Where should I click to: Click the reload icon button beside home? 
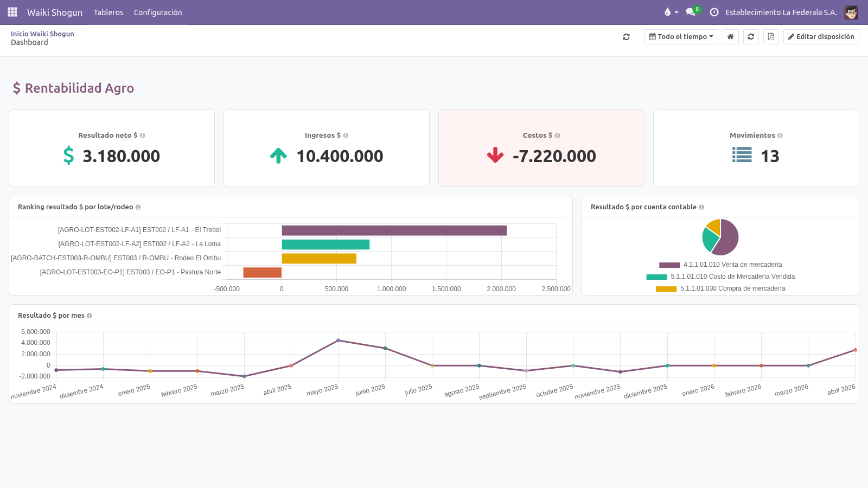point(751,37)
